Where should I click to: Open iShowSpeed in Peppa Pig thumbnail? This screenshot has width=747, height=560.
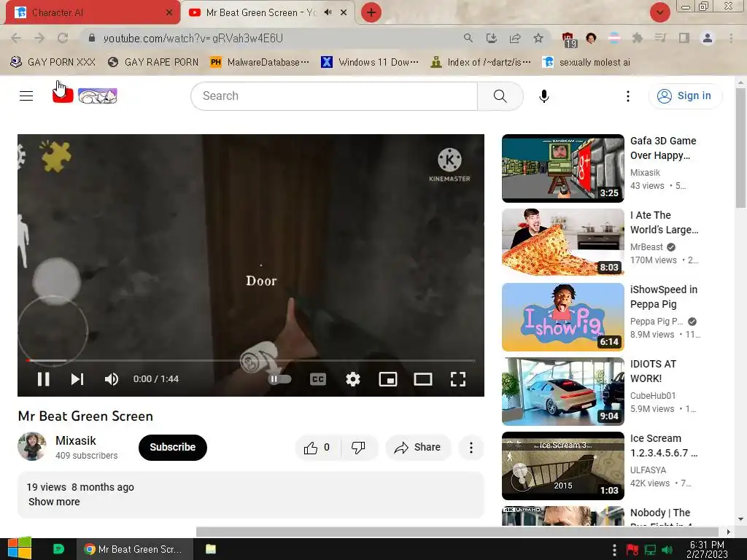pyautogui.click(x=562, y=316)
